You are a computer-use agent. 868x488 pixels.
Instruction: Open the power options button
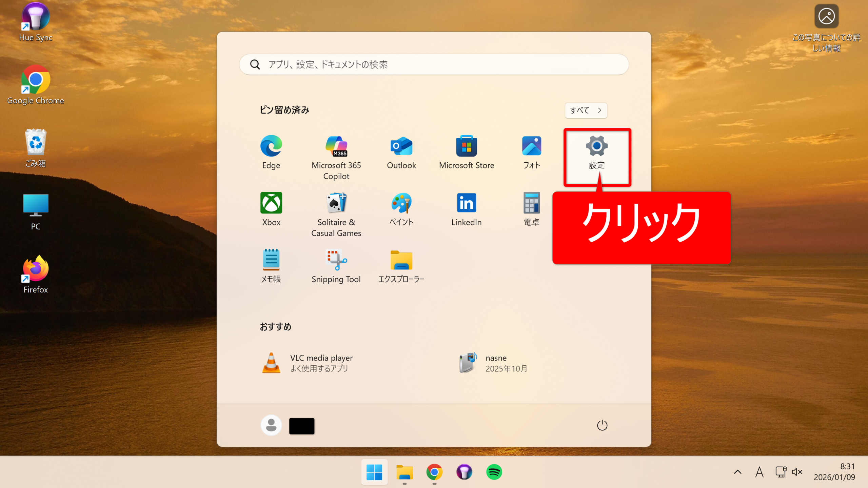(x=602, y=425)
